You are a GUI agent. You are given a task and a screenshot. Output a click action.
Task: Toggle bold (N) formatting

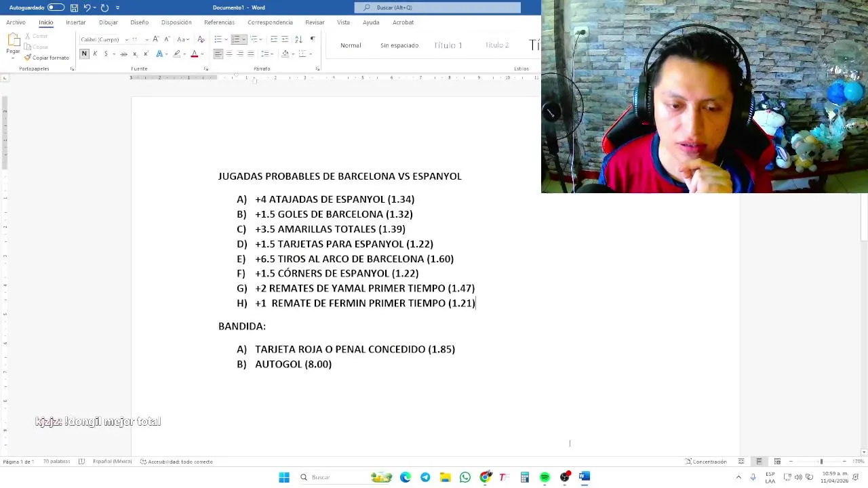click(84, 54)
